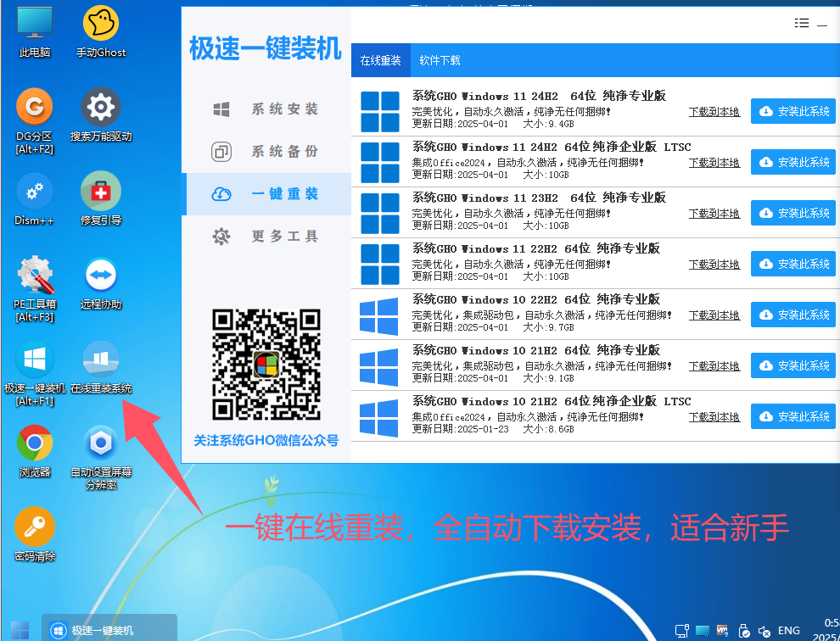Select 一键重装 in the sidebar
Screen dimensions: 840x641
(x=266, y=194)
